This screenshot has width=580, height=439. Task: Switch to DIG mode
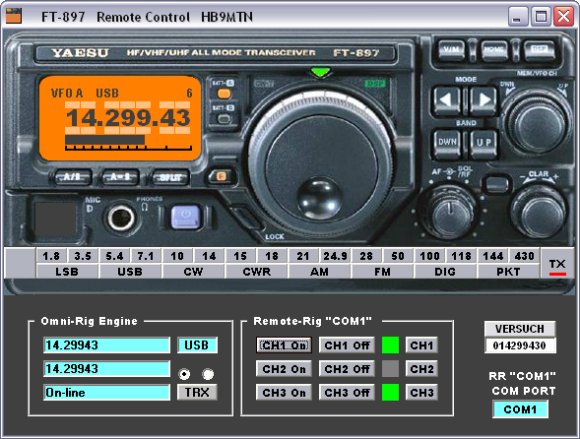445,271
